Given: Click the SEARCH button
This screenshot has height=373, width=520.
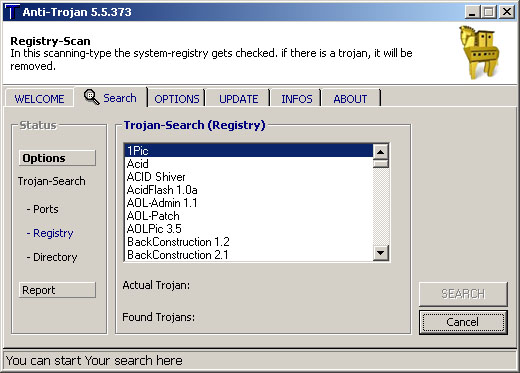Looking at the screenshot, I should click(463, 294).
